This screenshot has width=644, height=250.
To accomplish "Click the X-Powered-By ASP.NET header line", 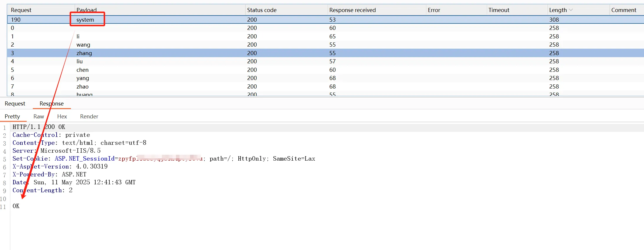I will click(x=49, y=174).
